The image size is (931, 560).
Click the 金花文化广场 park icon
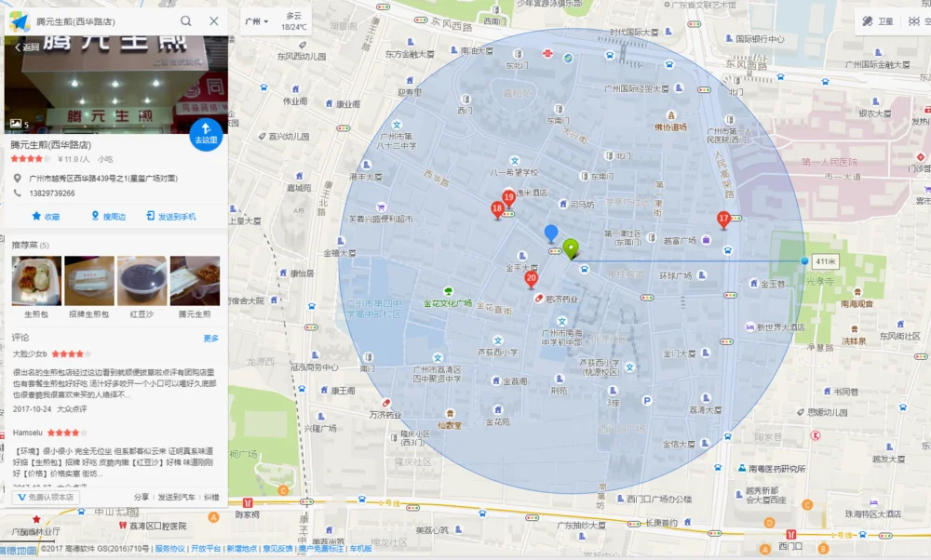pyautogui.click(x=449, y=291)
